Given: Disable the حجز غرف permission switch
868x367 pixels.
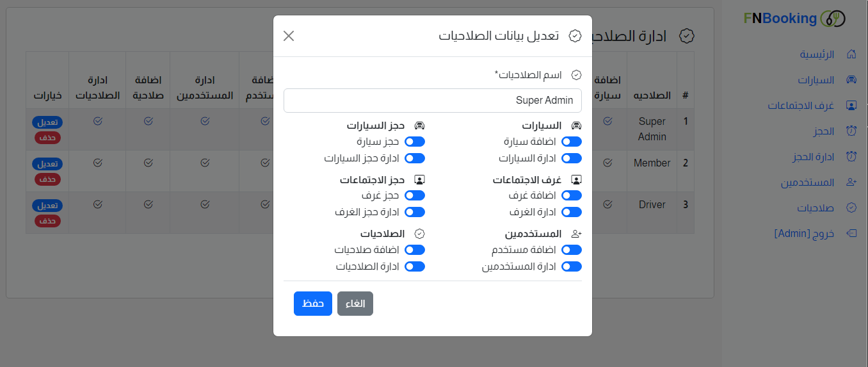Looking at the screenshot, I should pos(415,195).
